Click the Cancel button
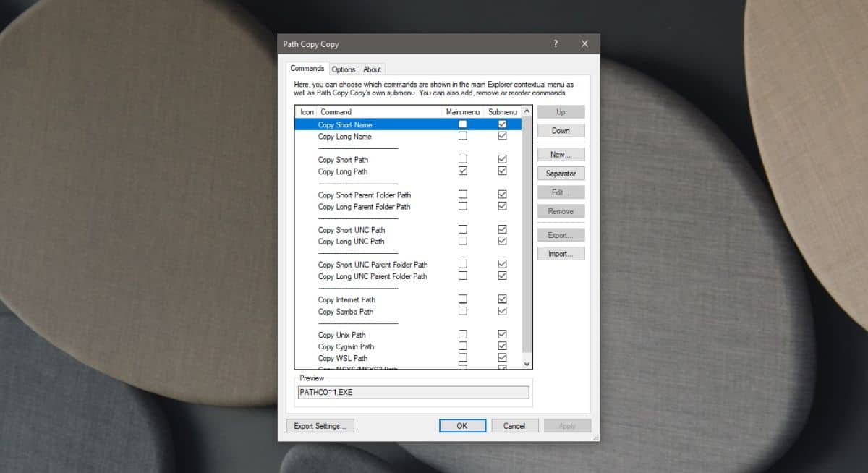The width and height of the screenshot is (868, 473). 514,426
